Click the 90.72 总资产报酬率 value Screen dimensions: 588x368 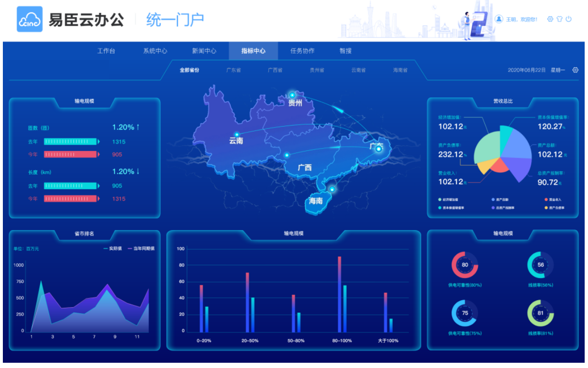point(547,182)
